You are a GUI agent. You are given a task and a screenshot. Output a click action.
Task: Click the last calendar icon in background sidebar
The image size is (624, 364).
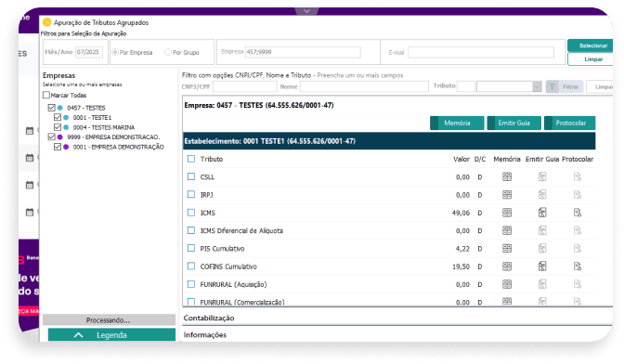30,212
